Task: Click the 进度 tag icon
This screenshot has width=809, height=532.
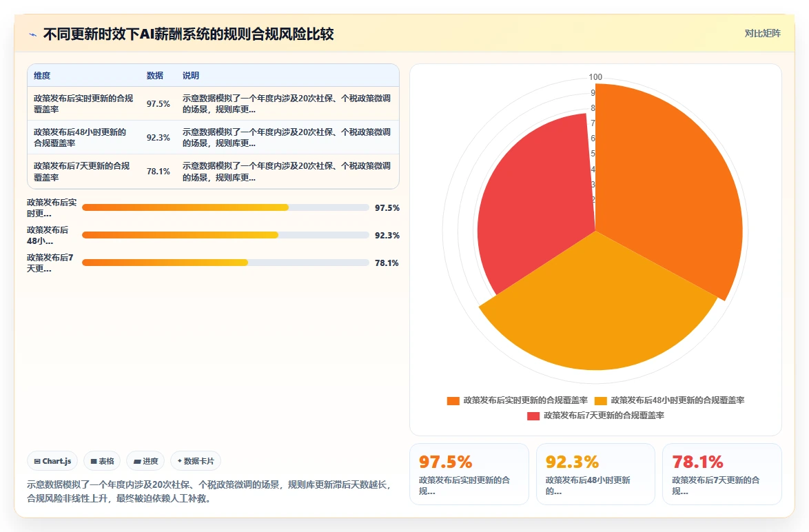Action: [x=137, y=461]
